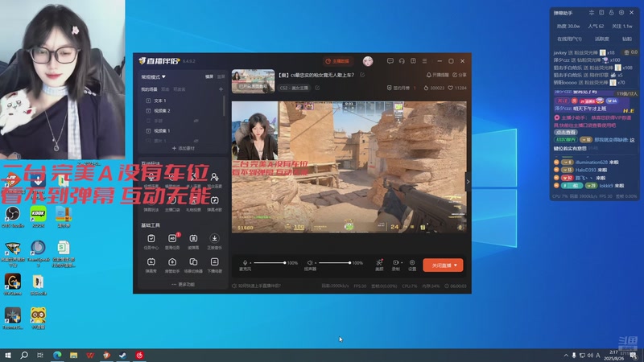Image resolution: width=644 pixels, height=362 pixels.
Task: Select the 视频集 2 source row
Action: 183,111
